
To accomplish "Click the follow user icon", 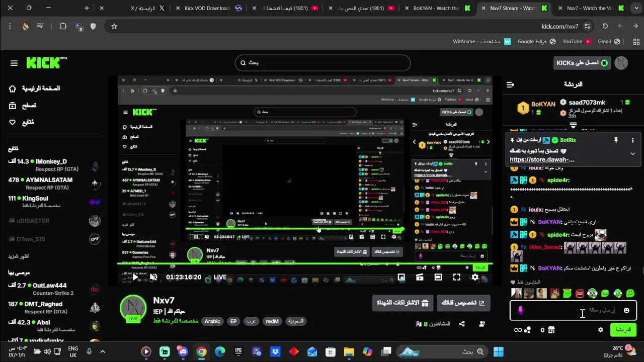I will (482, 324).
